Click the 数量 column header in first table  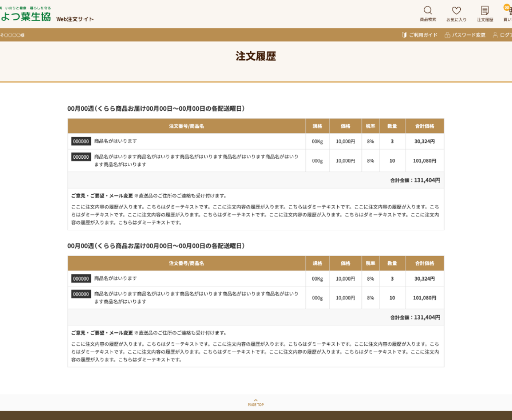pos(392,126)
